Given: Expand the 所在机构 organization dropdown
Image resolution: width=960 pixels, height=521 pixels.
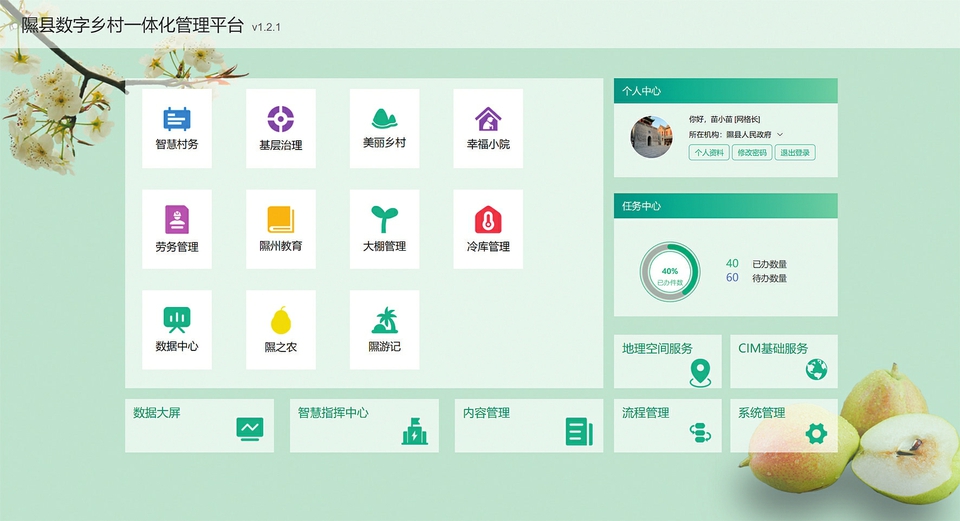Looking at the screenshot, I should coord(780,134).
